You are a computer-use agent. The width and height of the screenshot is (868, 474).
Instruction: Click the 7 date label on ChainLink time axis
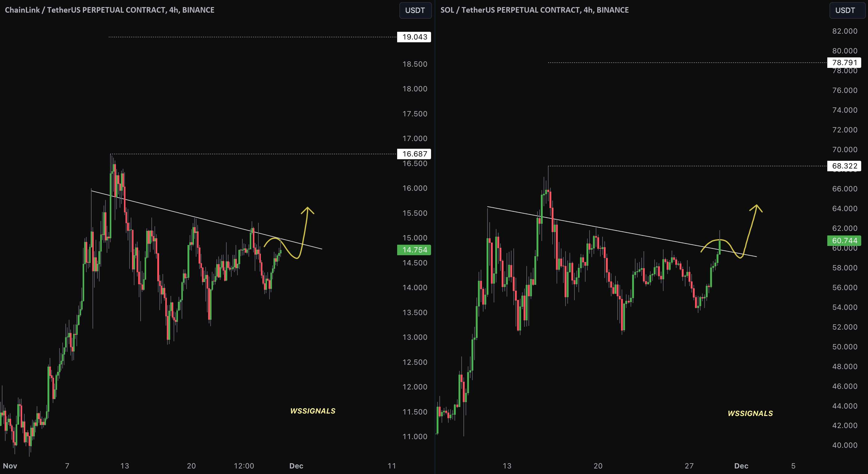67,466
